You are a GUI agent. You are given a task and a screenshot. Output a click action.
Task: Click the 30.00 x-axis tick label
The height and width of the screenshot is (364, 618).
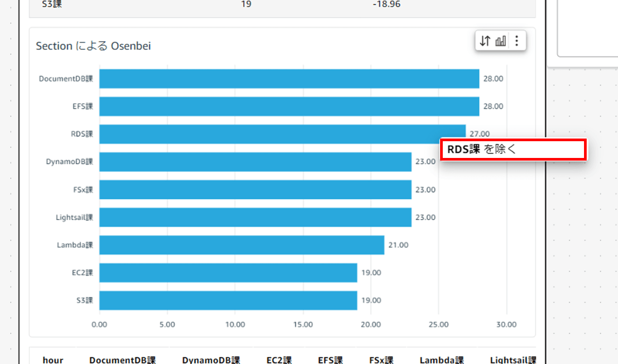tap(506, 325)
